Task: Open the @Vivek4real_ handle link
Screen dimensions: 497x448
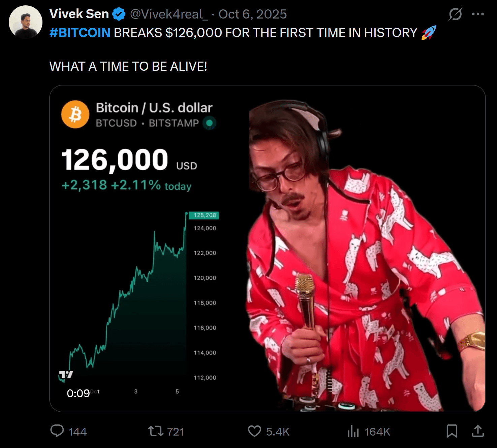Action: point(167,14)
